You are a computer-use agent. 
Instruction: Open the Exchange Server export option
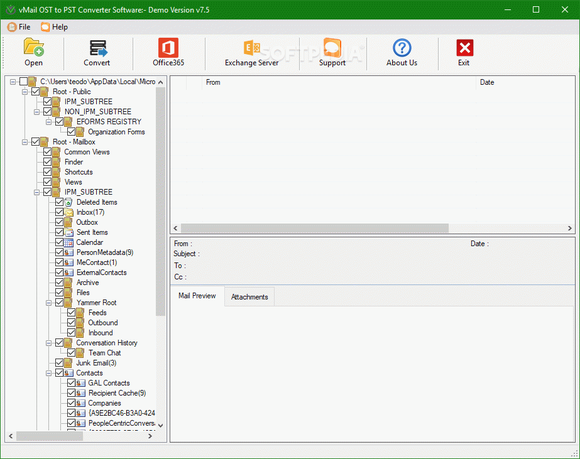coord(252,48)
